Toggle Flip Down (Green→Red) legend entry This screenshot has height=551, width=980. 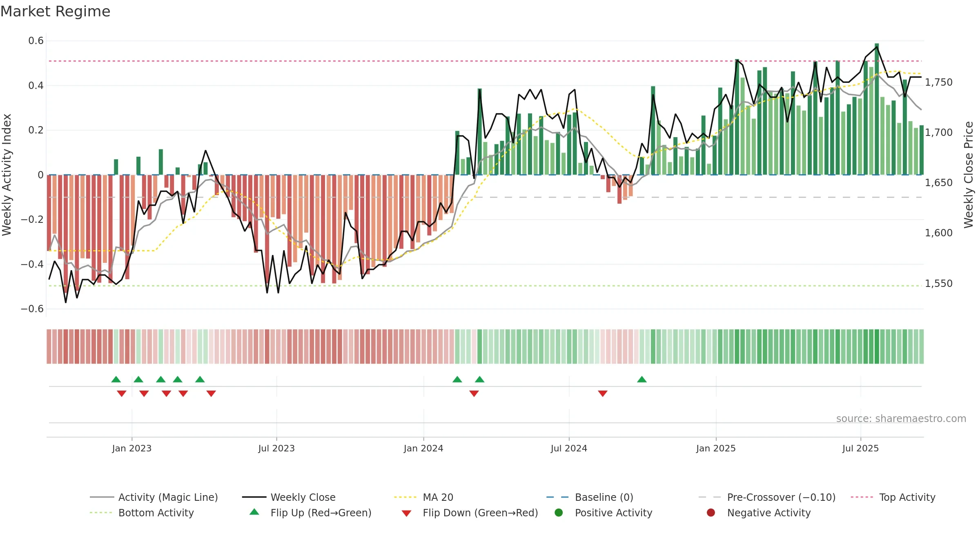point(470,513)
